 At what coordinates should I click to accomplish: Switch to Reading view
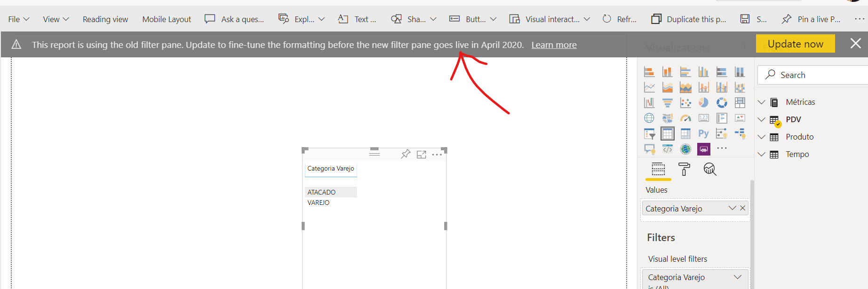tap(105, 19)
